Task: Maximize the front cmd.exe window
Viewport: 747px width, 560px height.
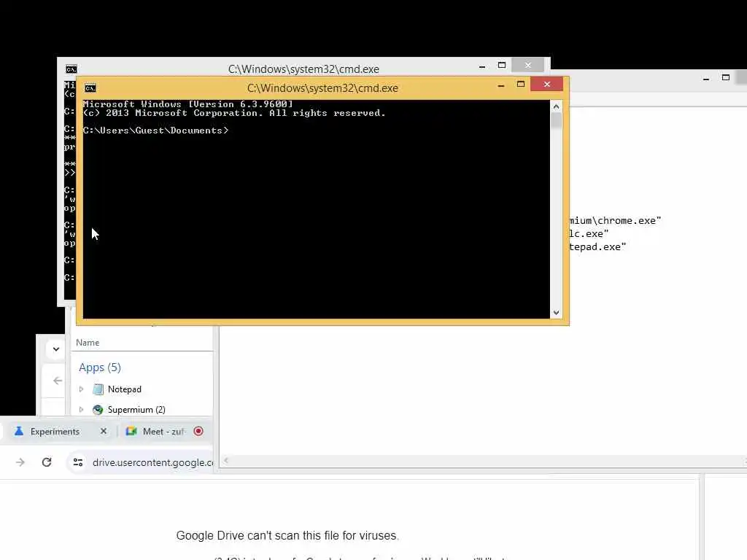Action: click(521, 85)
